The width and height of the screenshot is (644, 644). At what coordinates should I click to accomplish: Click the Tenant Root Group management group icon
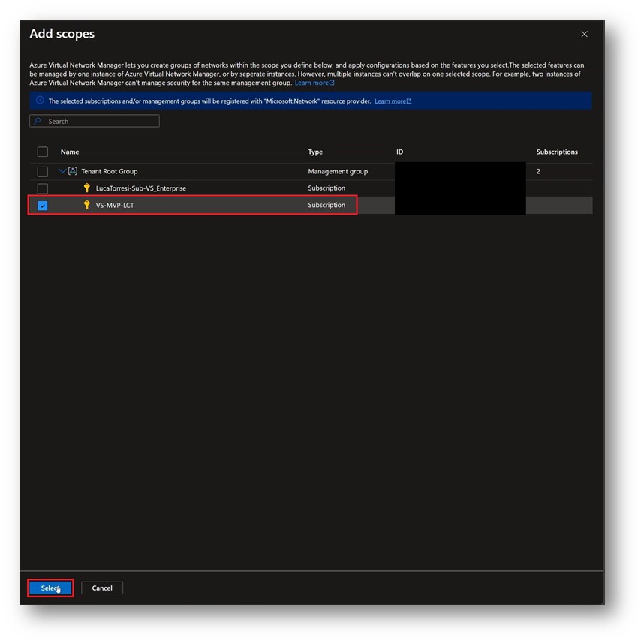click(73, 171)
